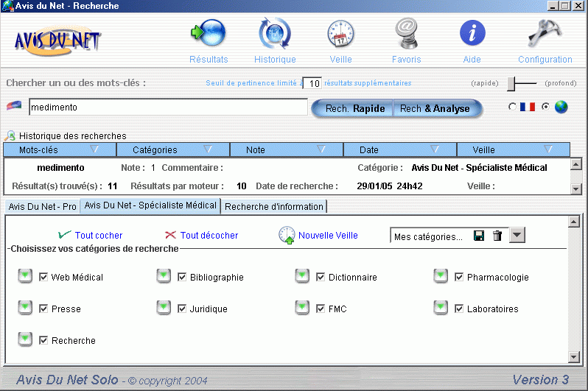Uncheck the Dictionnaire checkbox

321,277
